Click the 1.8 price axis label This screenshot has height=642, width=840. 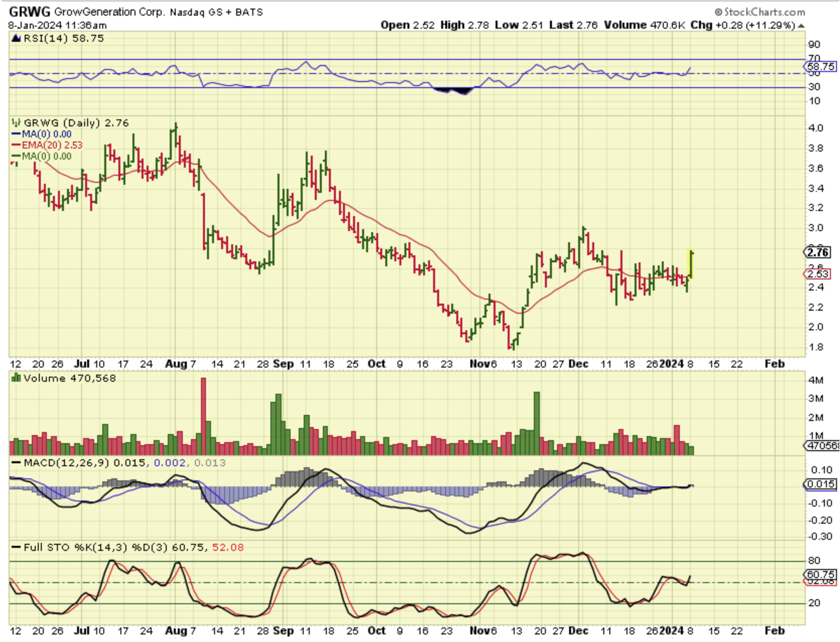816,347
